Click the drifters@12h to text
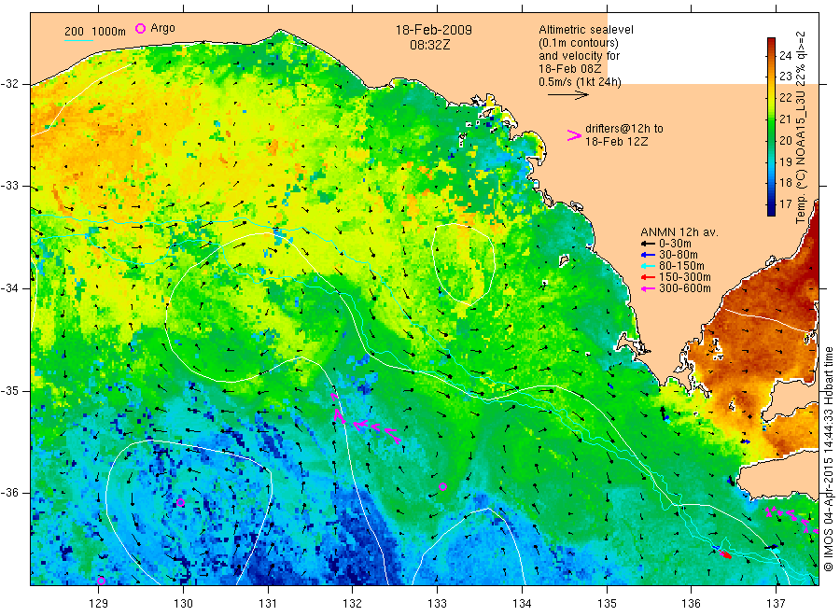 click(x=624, y=129)
